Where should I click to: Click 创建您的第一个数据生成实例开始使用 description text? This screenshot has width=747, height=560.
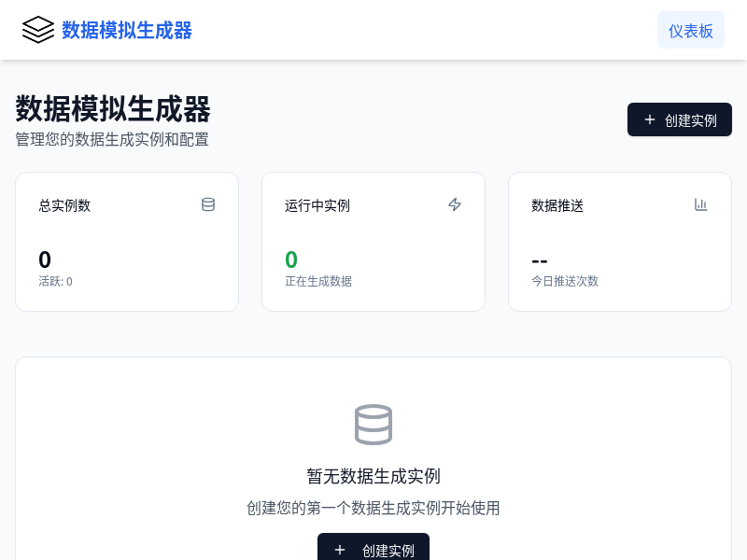373,508
